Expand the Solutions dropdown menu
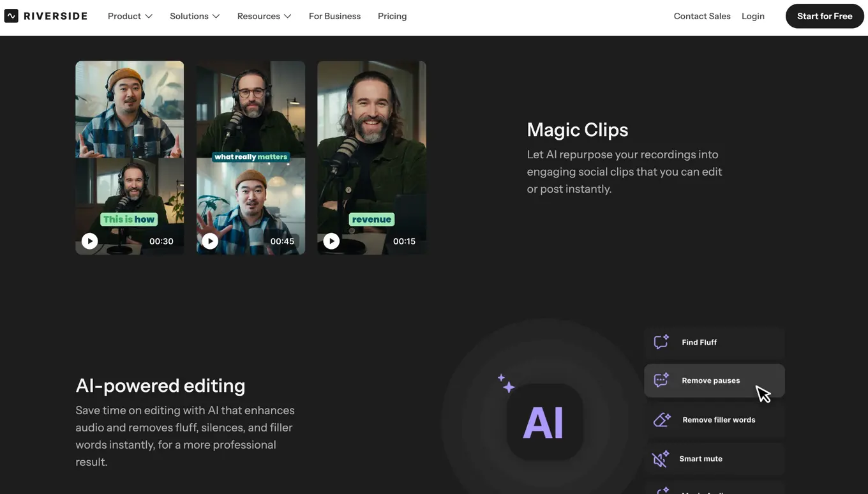The width and height of the screenshot is (868, 494). [x=195, y=16]
